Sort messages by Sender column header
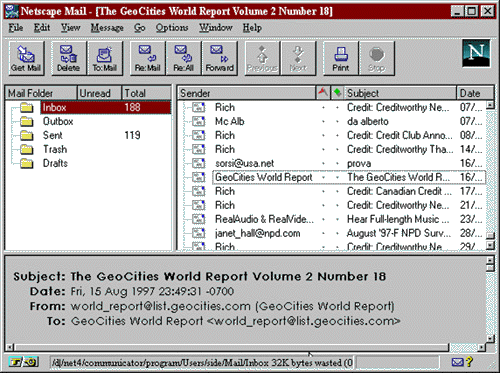Viewport: 500px width, 373px height. tap(247, 93)
